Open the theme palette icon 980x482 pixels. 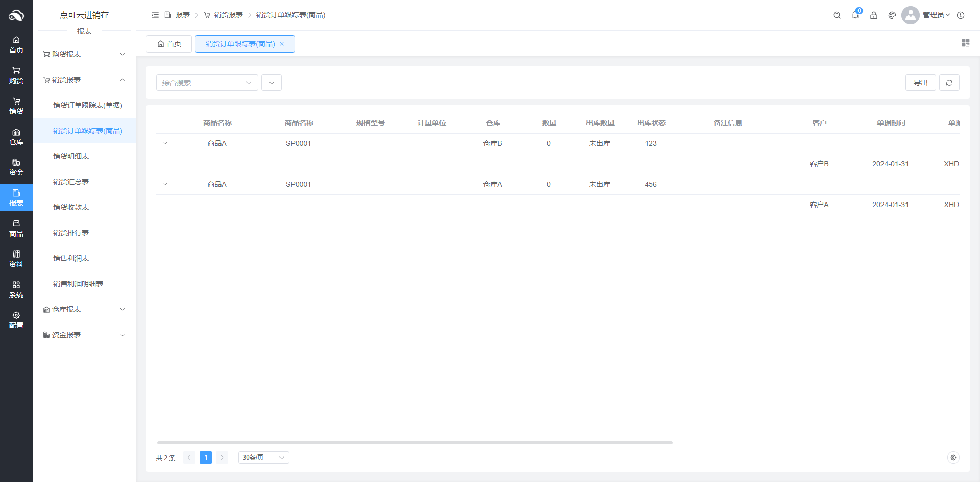point(892,15)
